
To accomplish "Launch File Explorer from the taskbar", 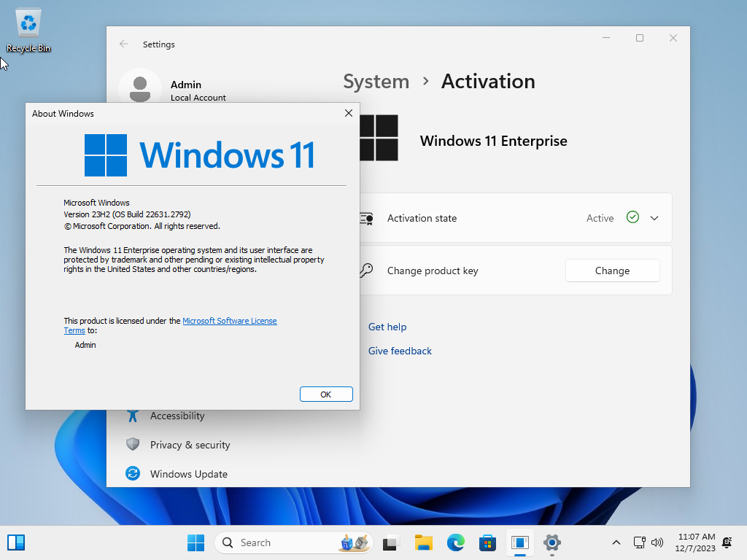I will pos(424,542).
